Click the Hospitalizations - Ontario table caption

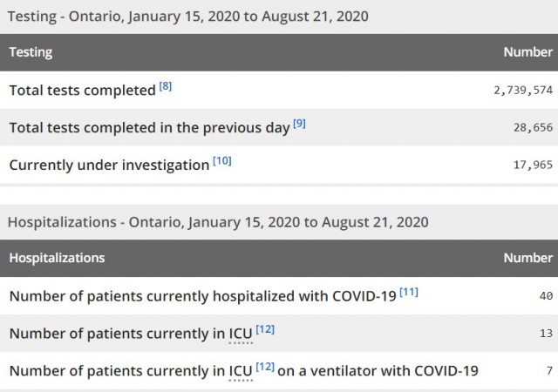click(x=218, y=221)
